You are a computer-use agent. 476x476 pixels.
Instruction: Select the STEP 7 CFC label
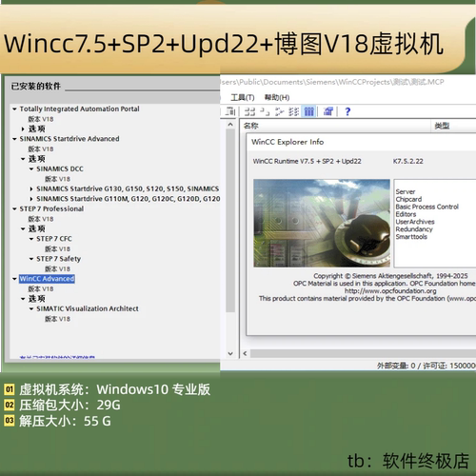click(x=54, y=239)
